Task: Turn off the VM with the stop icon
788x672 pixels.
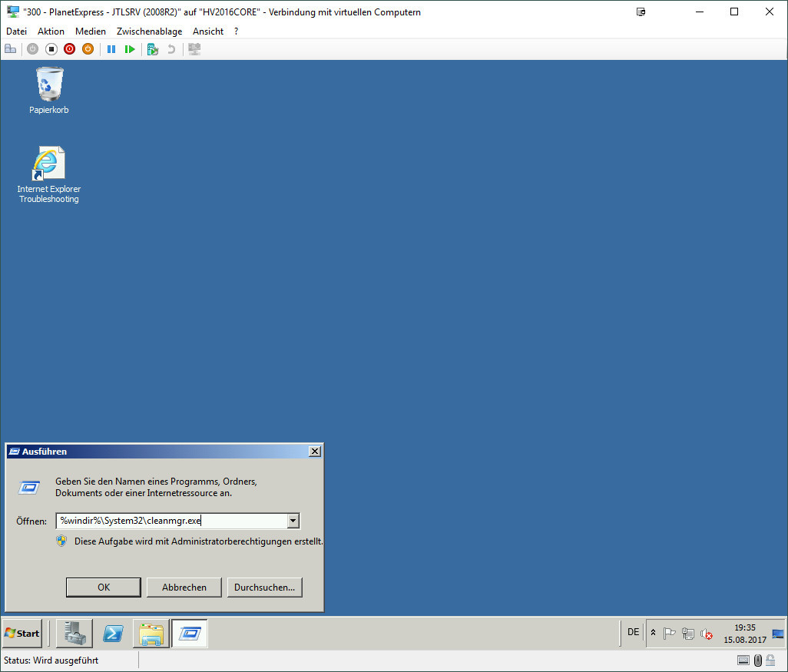Action: click(51, 49)
